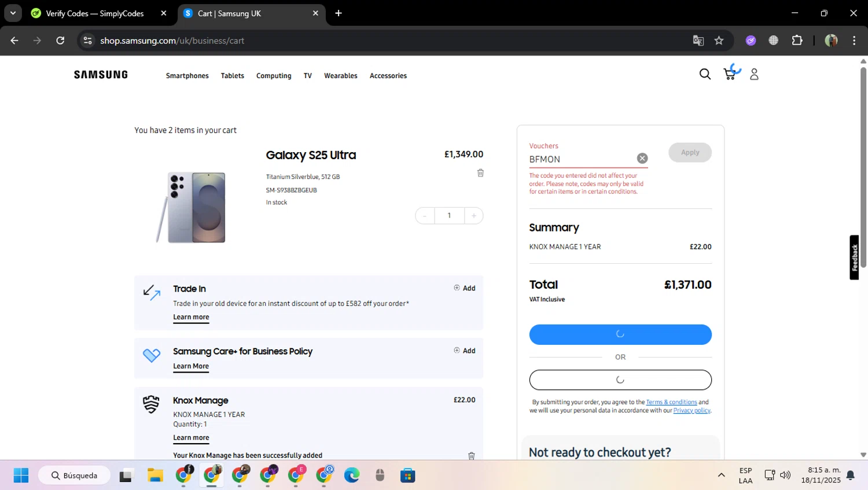This screenshot has height=490, width=868.
Task: Decrease Galaxy S25 Ultra quantity
Action: point(425,216)
